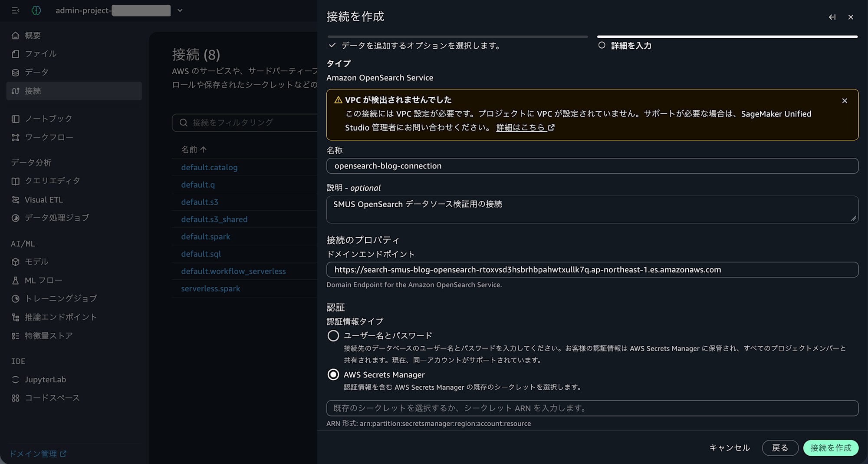Collapse the 接続を作成 panel with arrow icon
Image resolution: width=868 pixels, height=464 pixels.
[x=832, y=17]
